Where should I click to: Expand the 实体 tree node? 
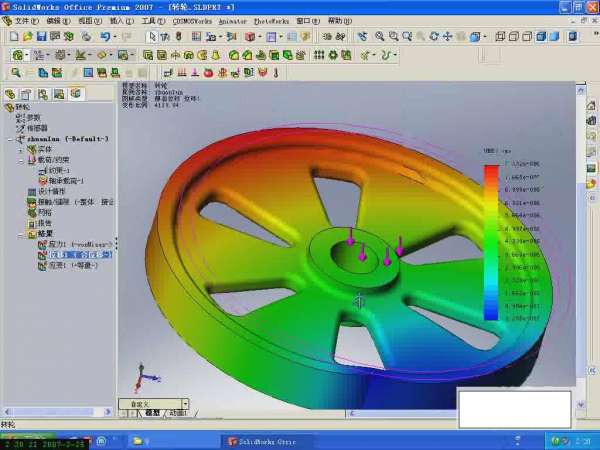click(21, 150)
